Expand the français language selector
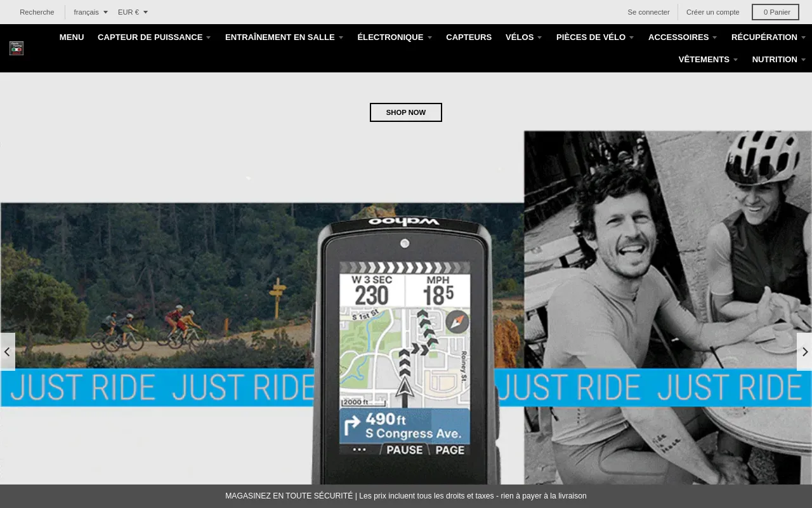 point(90,12)
